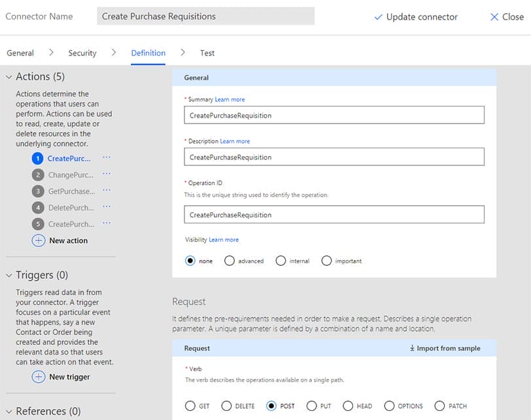This screenshot has width=531, height=420.
Task: Open ellipsis menu for ChangePurc... action
Action: (x=107, y=174)
